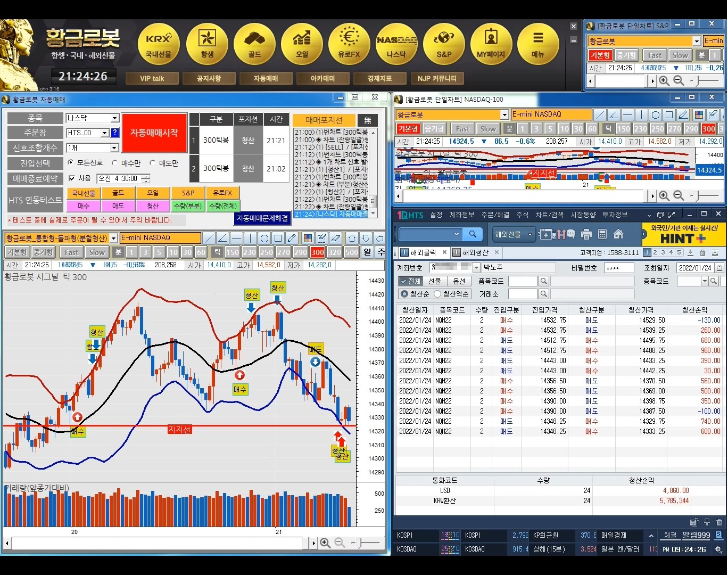The width and height of the screenshot is (728, 575).
Task: Select 매도만 radio button
Action: 152,163
